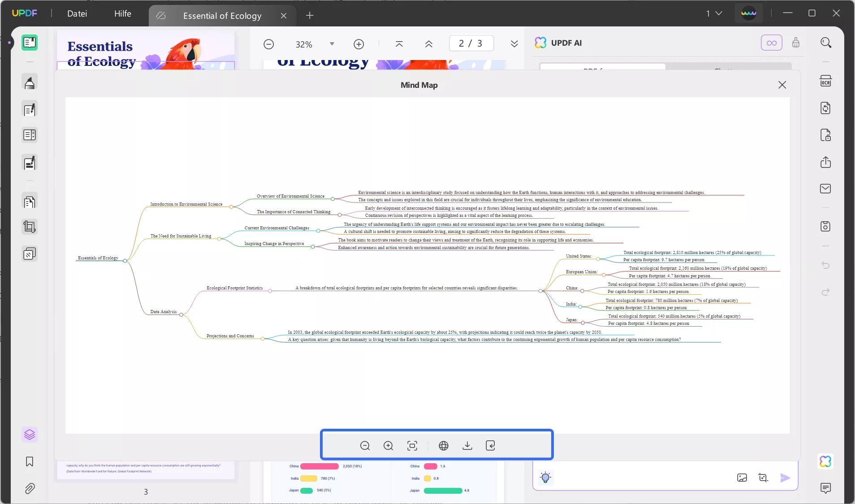Select the page 3 thumbnail
This screenshot has width=855, height=504.
146,470
